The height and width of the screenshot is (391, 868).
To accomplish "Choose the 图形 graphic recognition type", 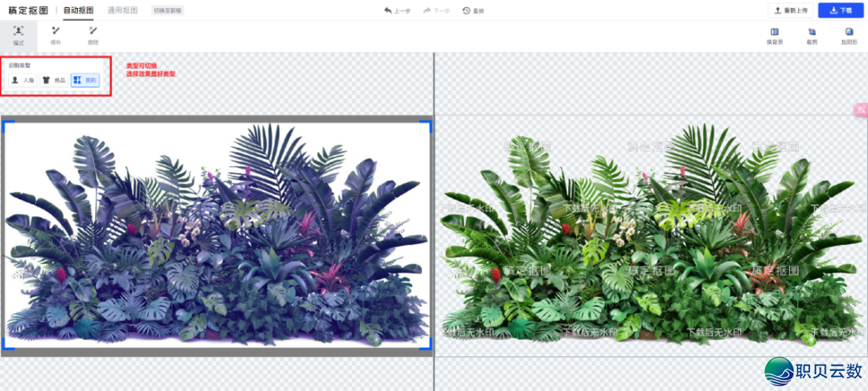I will pyautogui.click(x=84, y=80).
